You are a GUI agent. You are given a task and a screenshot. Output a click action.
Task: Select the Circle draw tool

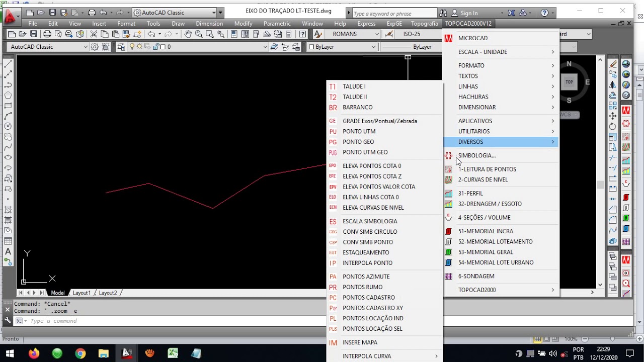[8, 126]
